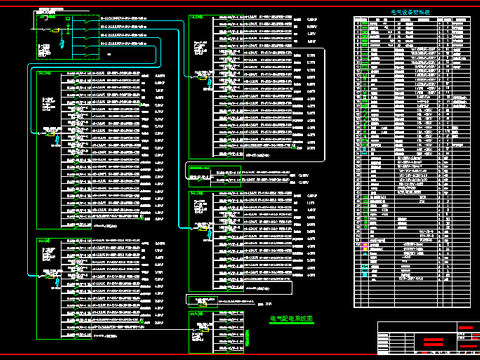
Task: Pick yellow main breaker in lower-middle panel
Action: (x=203, y=229)
